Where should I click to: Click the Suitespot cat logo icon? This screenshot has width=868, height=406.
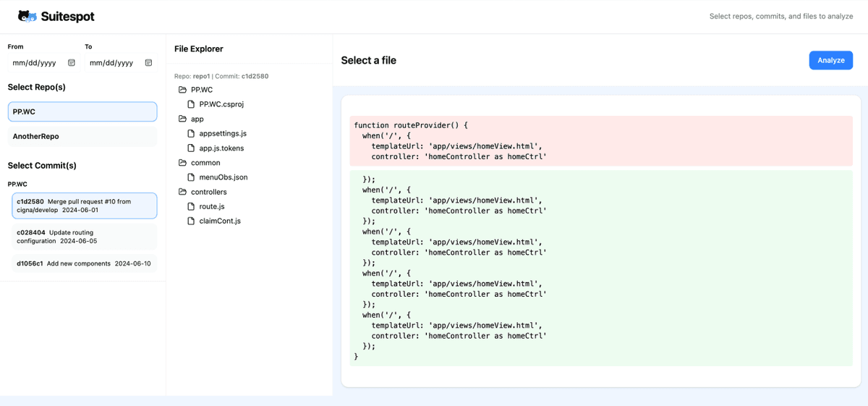27,16
